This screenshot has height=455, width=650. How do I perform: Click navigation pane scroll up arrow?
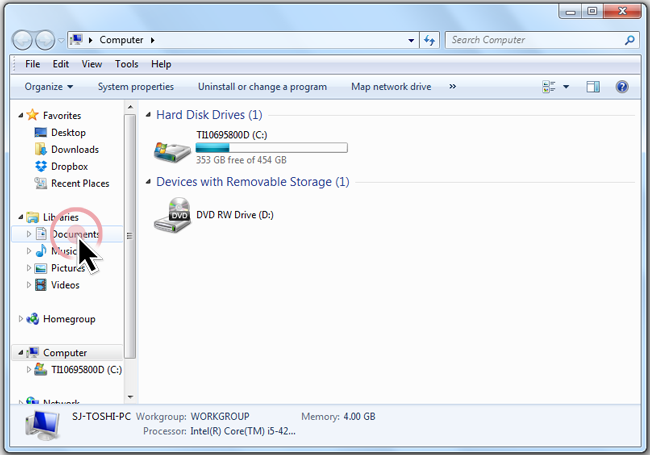point(130,107)
